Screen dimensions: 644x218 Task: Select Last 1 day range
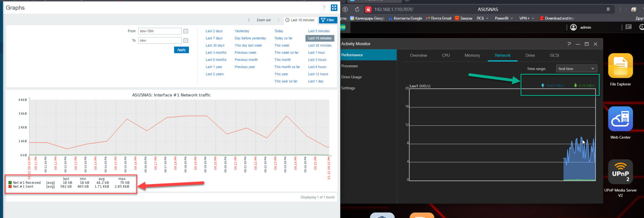pyautogui.click(x=316, y=81)
